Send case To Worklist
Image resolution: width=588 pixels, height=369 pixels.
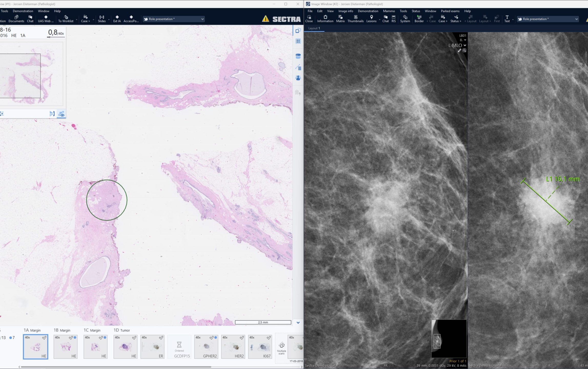[x=66, y=19]
